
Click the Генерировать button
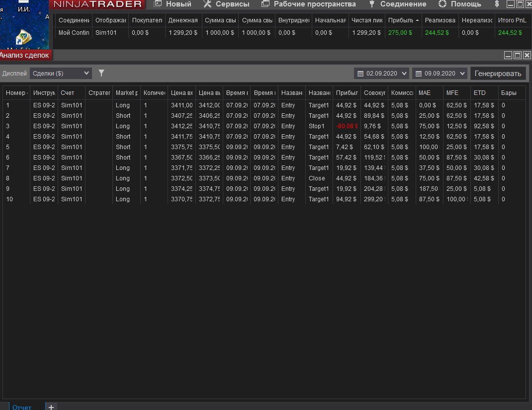pos(498,73)
